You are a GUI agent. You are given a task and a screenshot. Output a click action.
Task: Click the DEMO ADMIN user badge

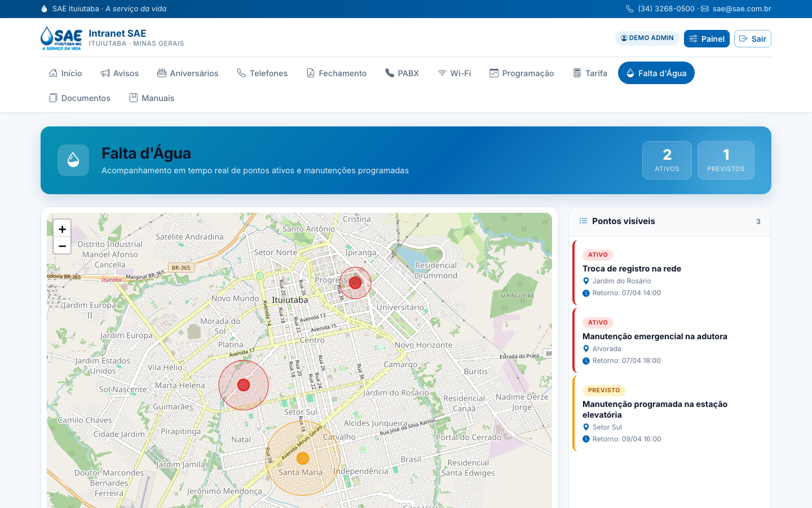pyautogui.click(x=647, y=38)
